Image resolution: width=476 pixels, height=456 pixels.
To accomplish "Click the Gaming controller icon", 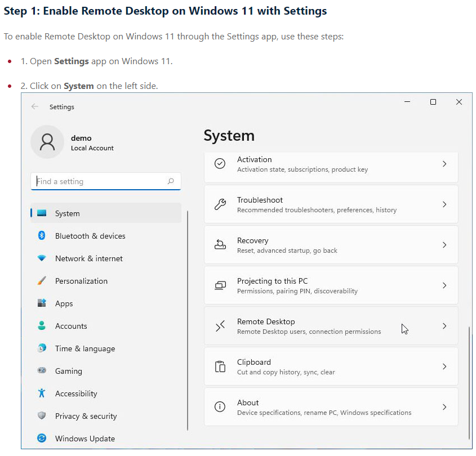I will click(42, 370).
